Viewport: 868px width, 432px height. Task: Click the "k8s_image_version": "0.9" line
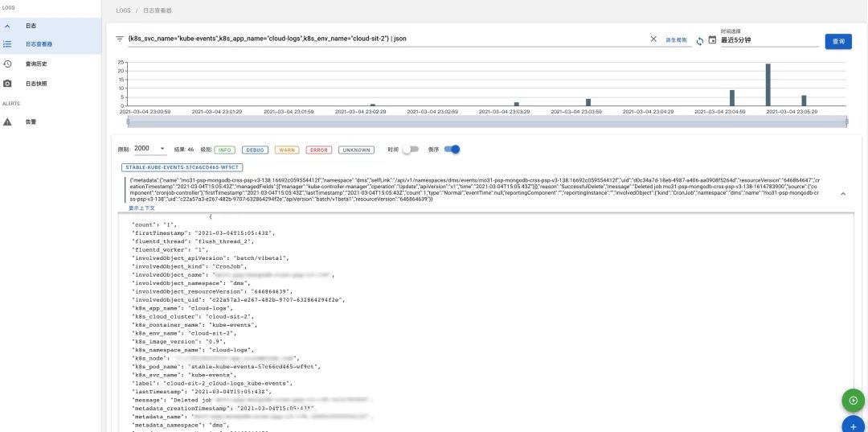[178, 341]
